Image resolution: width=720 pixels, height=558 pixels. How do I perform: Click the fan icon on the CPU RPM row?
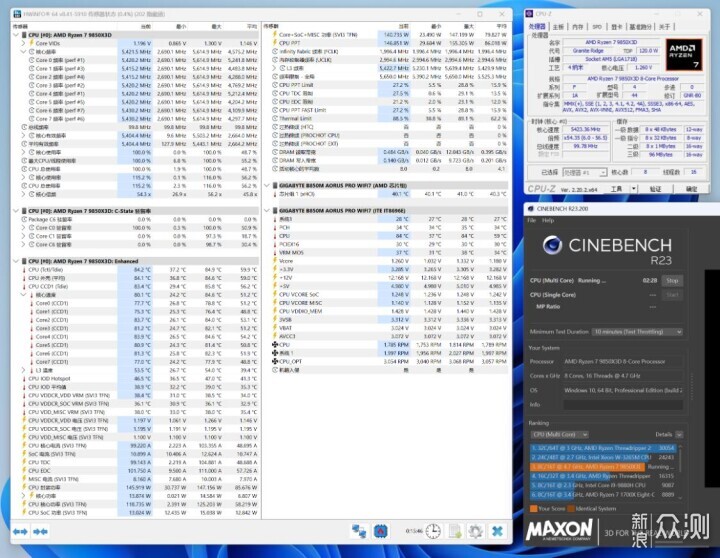point(275,344)
